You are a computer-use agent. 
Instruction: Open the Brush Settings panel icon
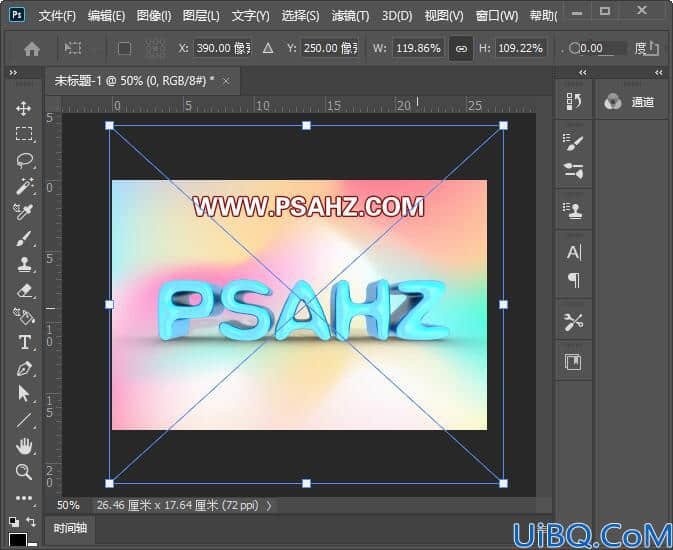573,143
